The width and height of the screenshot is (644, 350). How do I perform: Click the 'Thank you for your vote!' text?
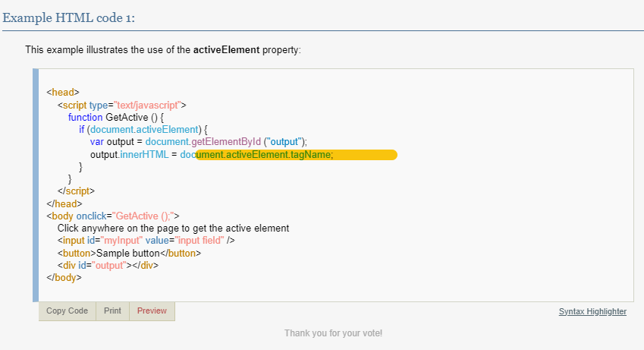click(x=333, y=333)
